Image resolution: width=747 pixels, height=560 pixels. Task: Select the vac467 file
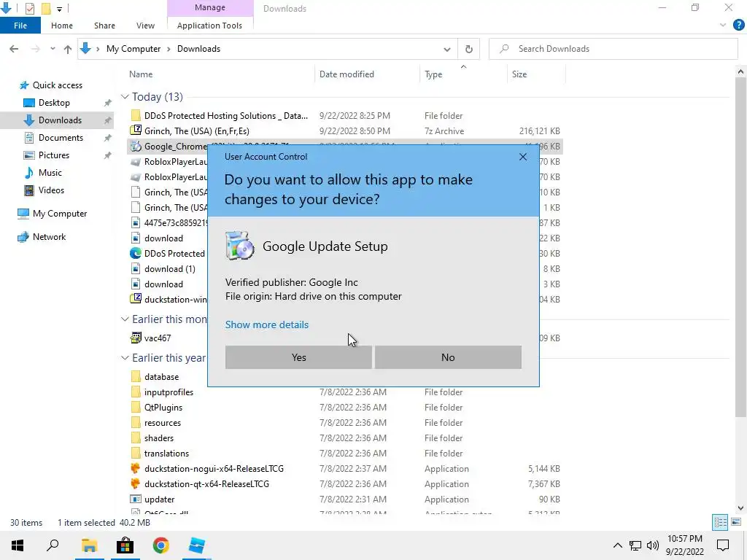[158, 338]
